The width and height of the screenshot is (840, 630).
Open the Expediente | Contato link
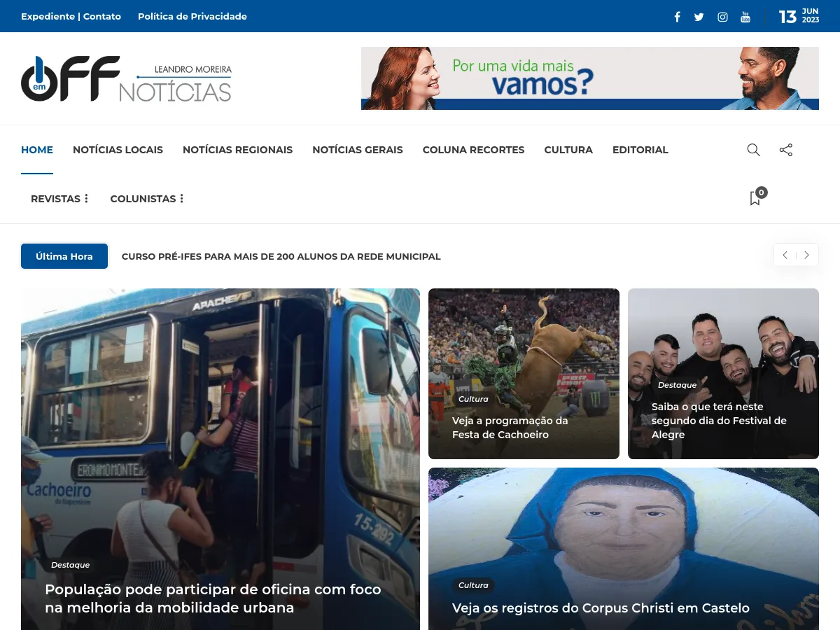pyautogui.click(x=71, y=16)
